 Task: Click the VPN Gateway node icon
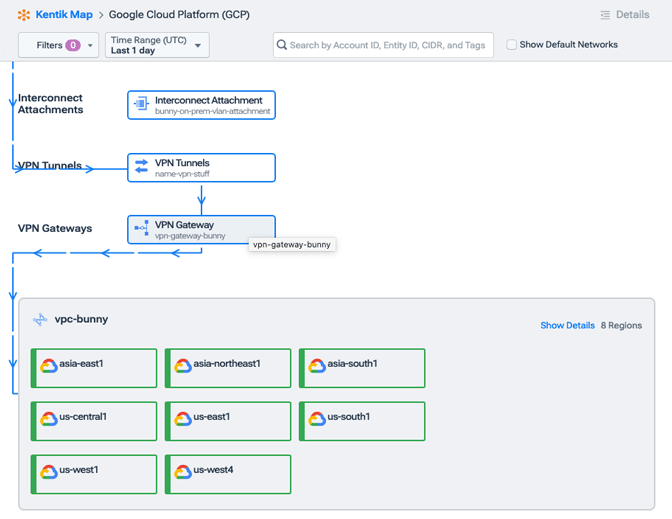[141, 229]
